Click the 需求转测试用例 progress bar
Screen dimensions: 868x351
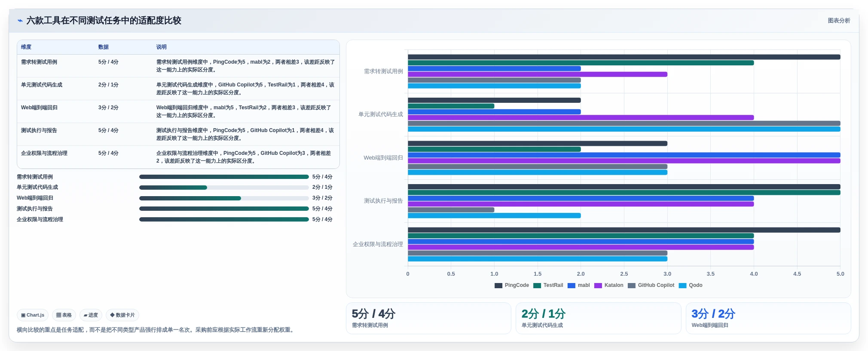(224, 177)
